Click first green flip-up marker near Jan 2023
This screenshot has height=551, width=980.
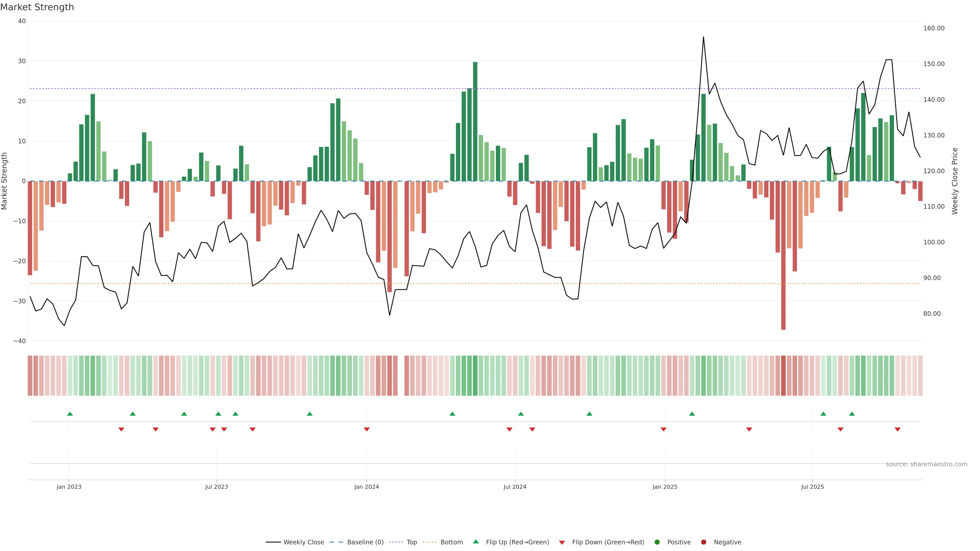point(70,414)
